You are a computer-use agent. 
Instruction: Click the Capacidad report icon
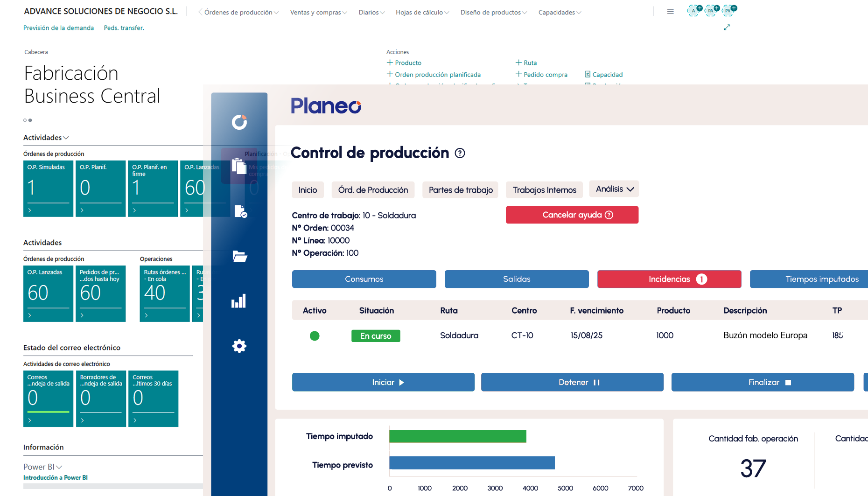(x=588, y=74)
